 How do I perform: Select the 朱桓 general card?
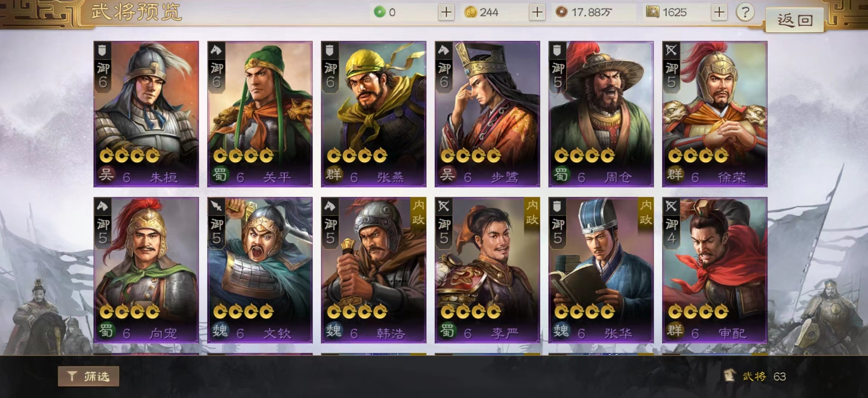[146, 114]
